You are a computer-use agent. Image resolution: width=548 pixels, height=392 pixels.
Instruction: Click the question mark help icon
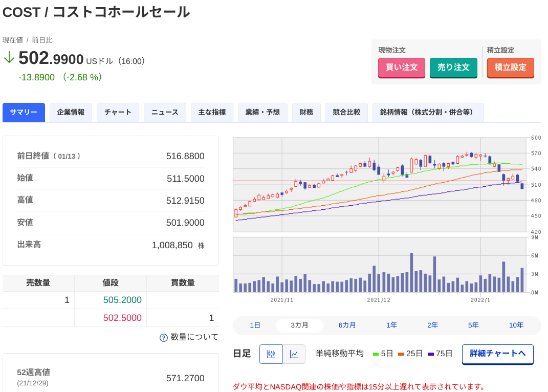[x=164, y=337]
